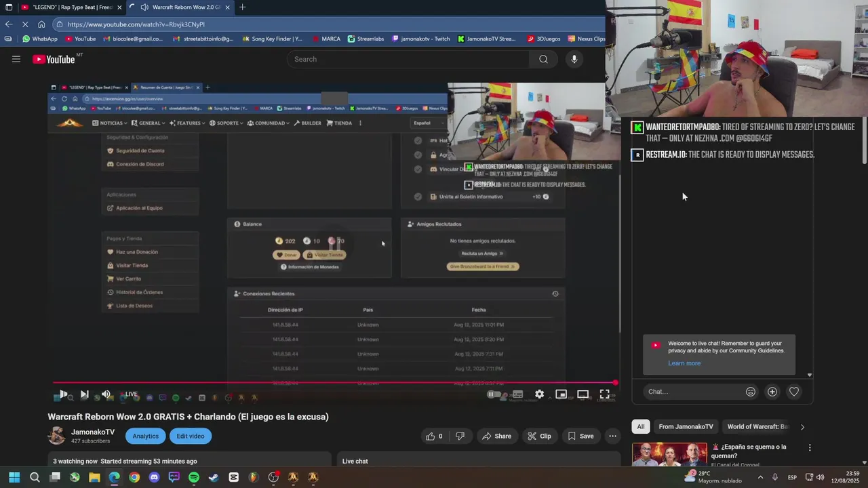868x488 pixels.
Task: Start voice search with microphone icon
Action: click(x=574, y=59)
